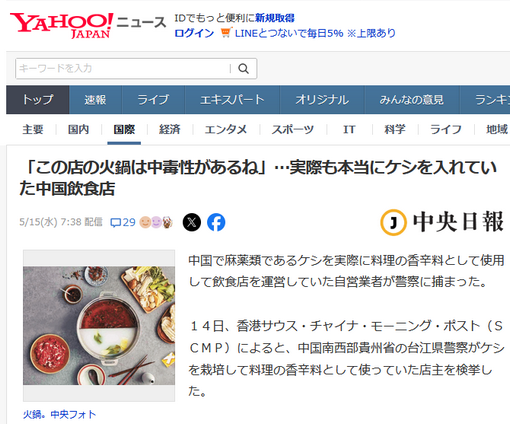Click the 中央日報 publisher logo
This screenshot has height=424, width=510.
(442, 222)
